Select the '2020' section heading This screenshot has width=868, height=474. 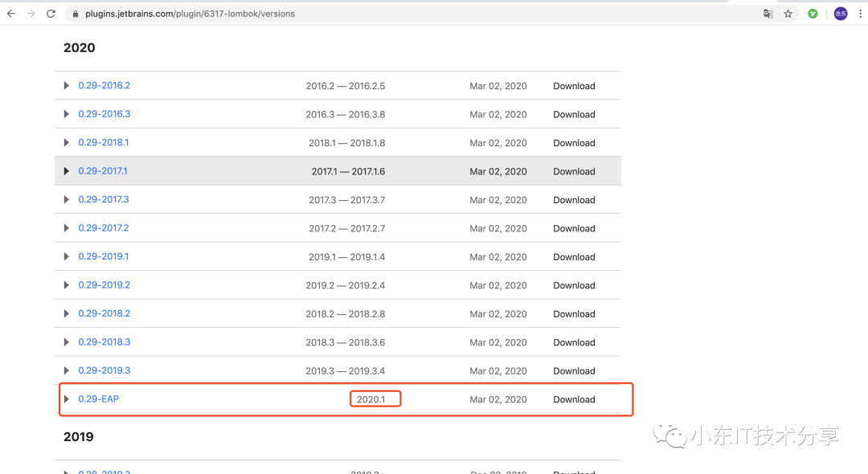pos(79,47)
